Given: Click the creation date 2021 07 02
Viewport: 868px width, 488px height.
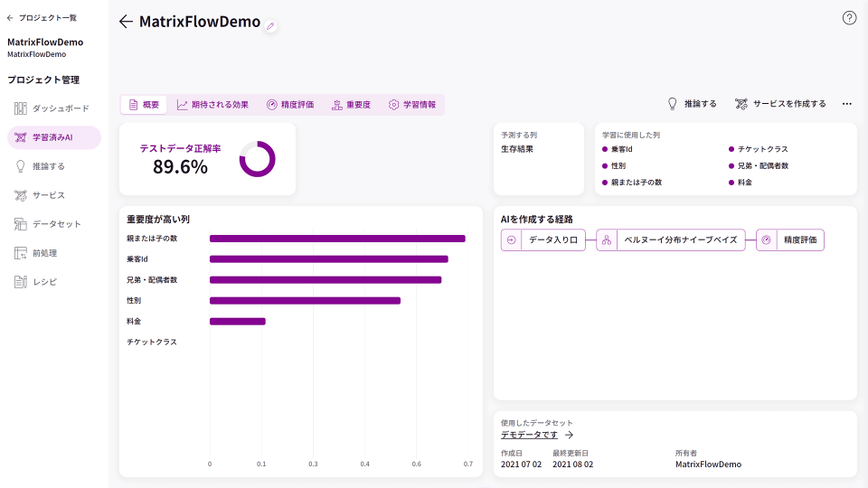Looking at the screenshot, I should click(x=521, y=465).
